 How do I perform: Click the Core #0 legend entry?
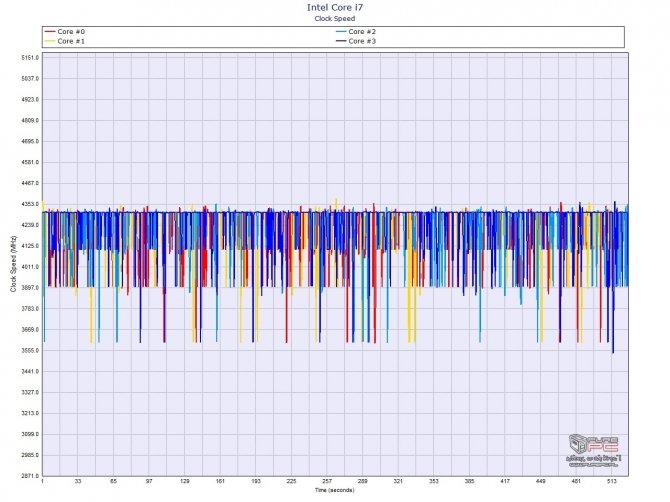pos(65,32)
